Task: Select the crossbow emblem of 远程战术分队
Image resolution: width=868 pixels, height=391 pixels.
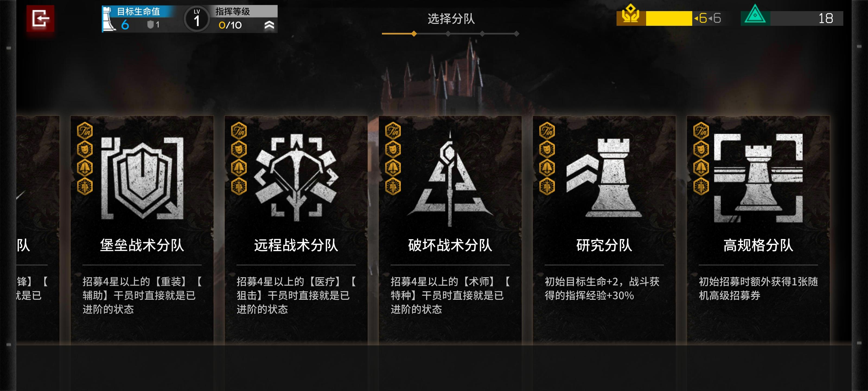Action: (x=296, y=178)
